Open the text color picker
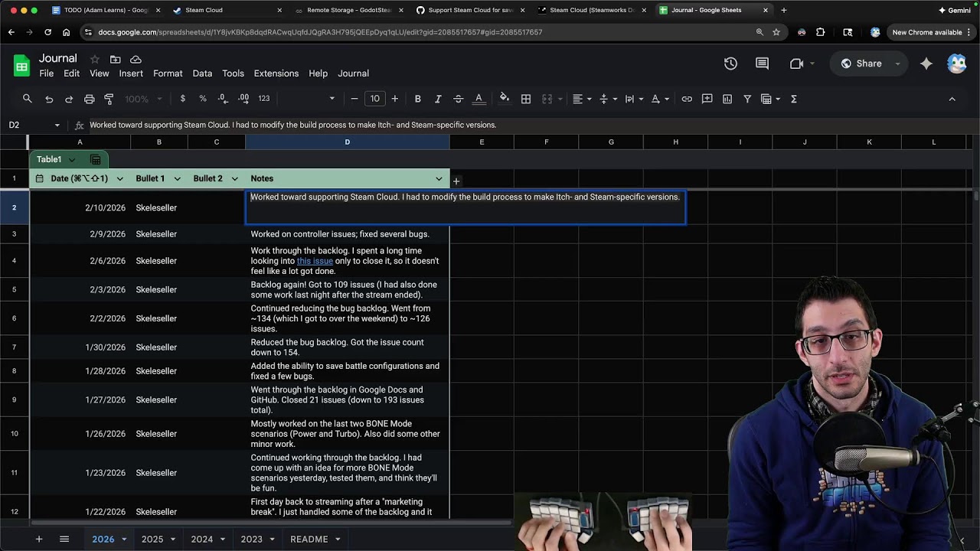Viewport: 980px width, 551px height. pyautogui.click(x=479, y=99)
